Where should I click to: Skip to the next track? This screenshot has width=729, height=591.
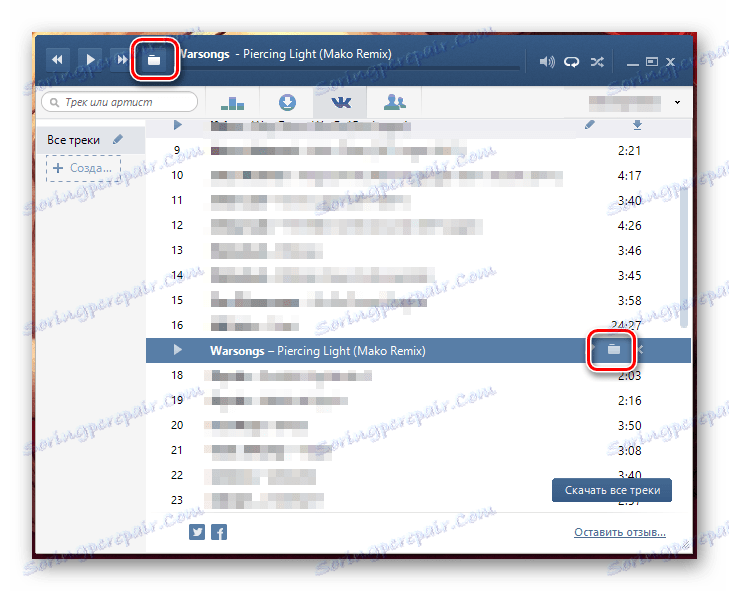click(x=121, y=60)
